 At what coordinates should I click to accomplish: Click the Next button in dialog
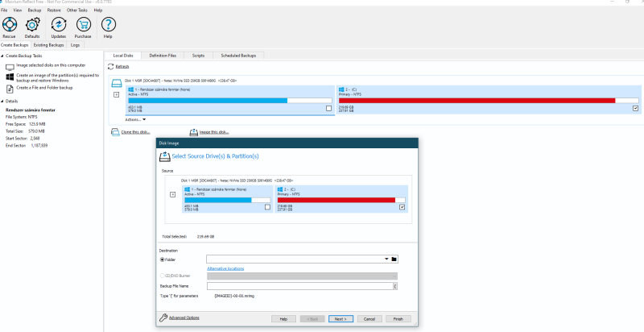[x=341, y=319]
